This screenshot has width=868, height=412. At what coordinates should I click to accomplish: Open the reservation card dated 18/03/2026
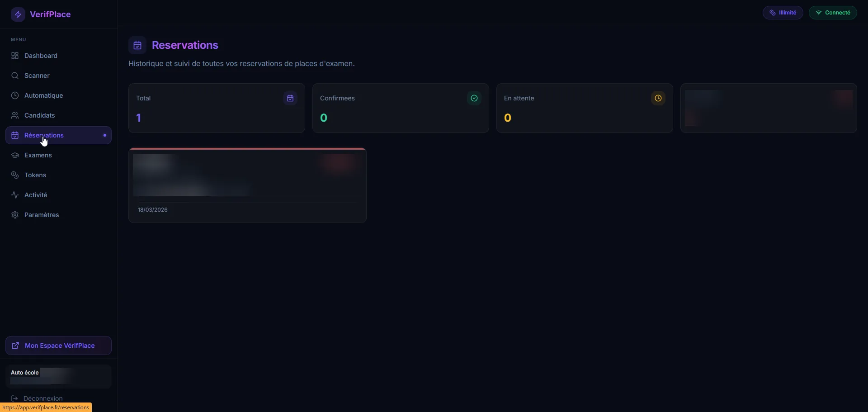pyautogui.click(x=247, y=185)
